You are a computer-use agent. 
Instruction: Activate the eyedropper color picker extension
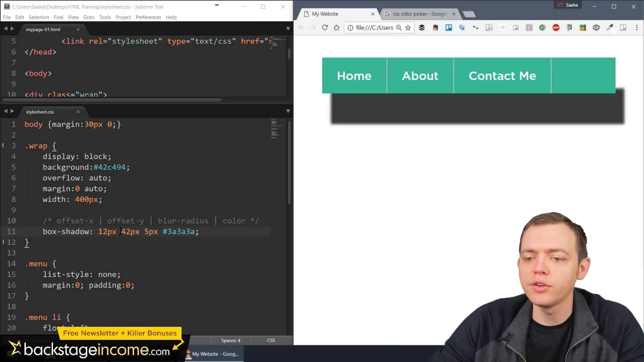click(x=609, y=27)
